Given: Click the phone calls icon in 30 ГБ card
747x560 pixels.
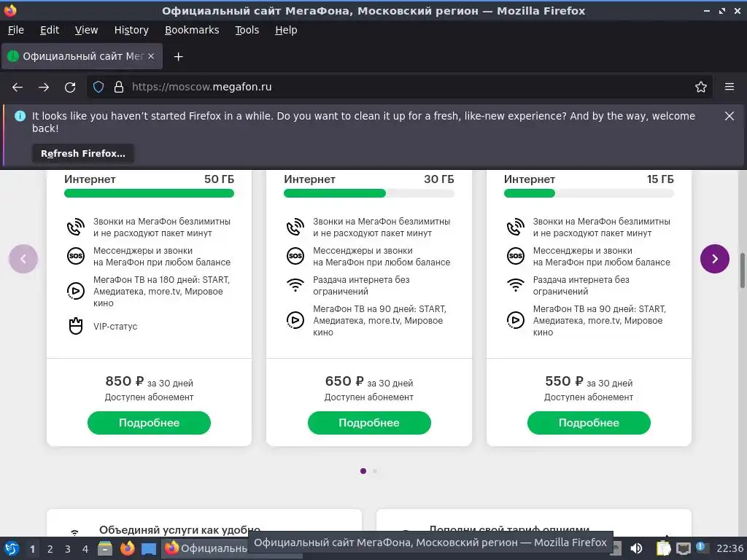Looking at the screenshot, I should (x=295, y=227).
